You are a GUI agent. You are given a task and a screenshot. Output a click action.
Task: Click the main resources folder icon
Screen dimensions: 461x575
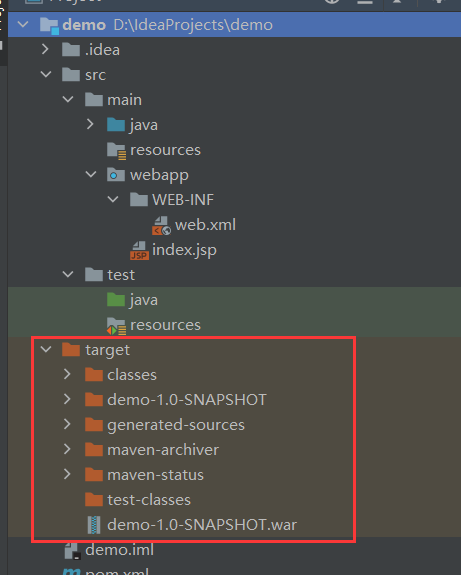coord(117,151)
